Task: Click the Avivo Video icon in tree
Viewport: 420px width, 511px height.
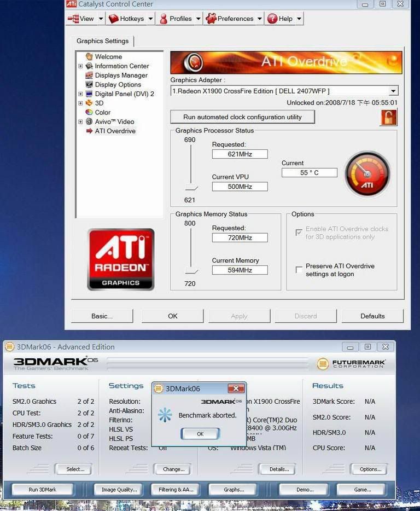Action: pos(89,121)
